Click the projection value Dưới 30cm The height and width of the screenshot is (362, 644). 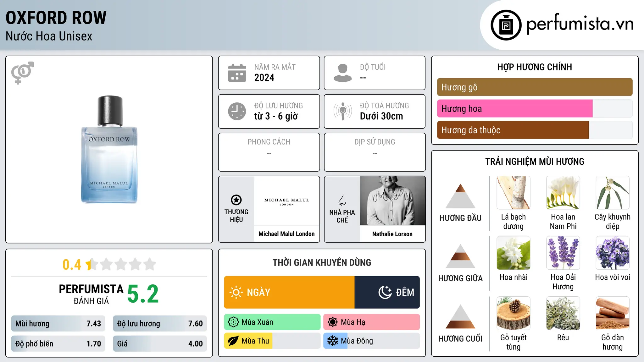(x=381, y=116)
